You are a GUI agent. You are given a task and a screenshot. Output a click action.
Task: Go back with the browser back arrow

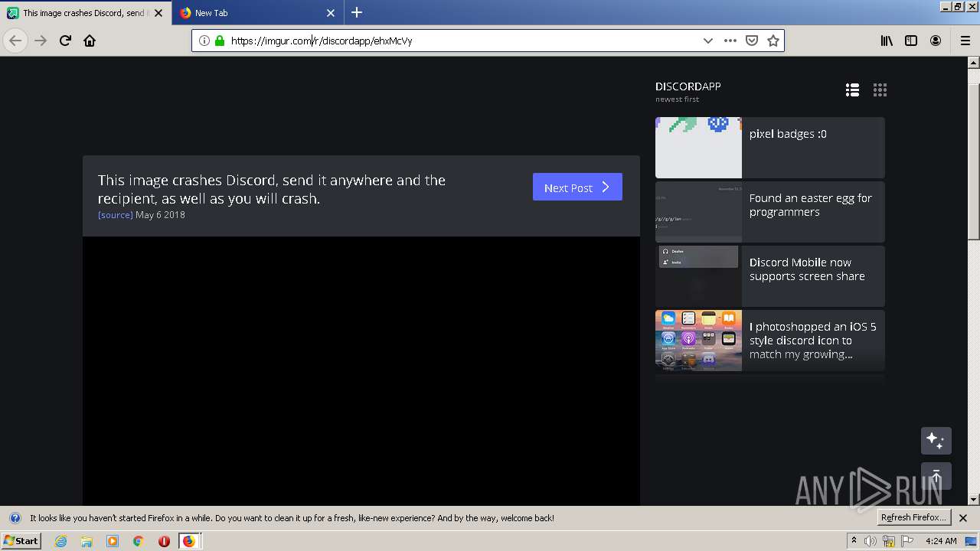tap(15, 41)
